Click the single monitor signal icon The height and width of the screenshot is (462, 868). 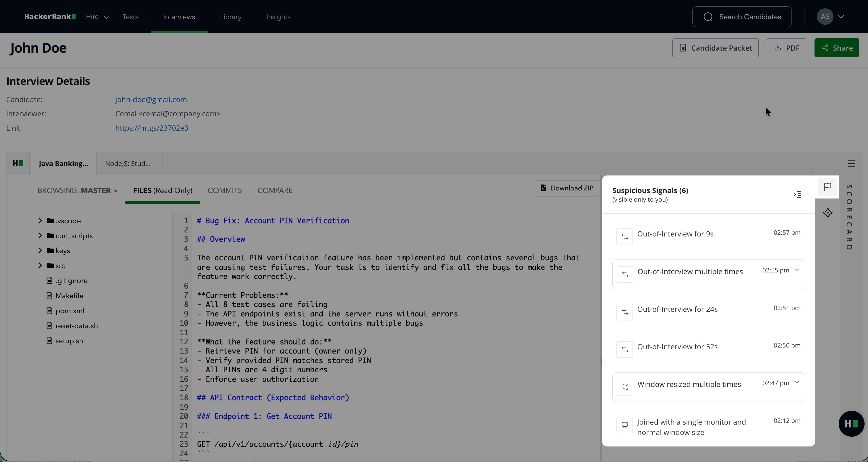pos(625,425)
